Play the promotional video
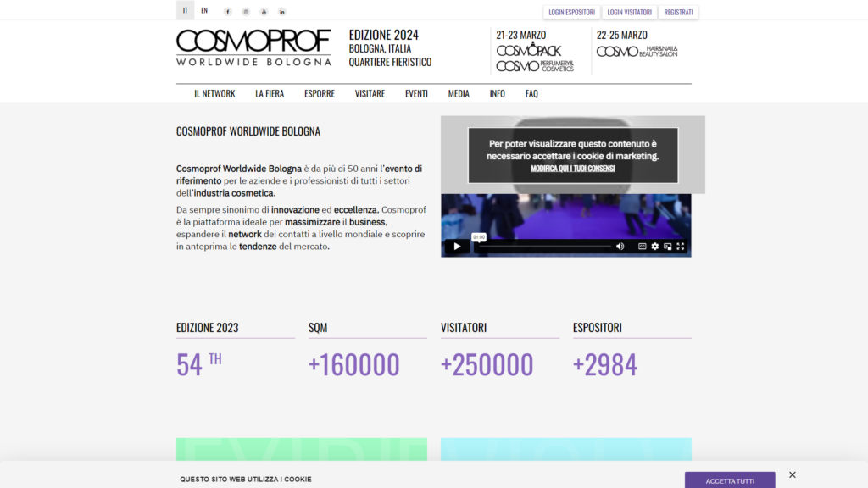 coord(457,247)
